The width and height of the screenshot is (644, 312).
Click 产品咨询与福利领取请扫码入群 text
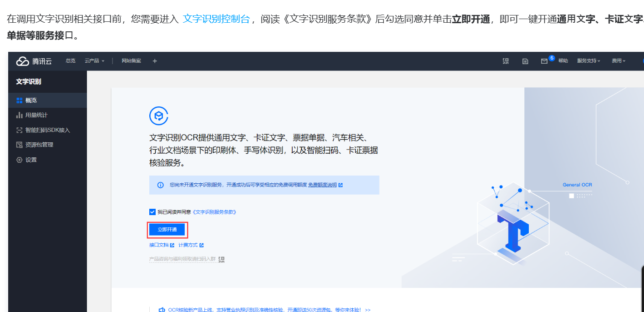(183, 259)
